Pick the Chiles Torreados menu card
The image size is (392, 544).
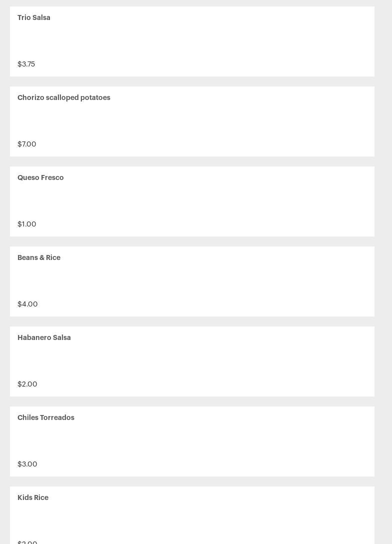point(192,441)
